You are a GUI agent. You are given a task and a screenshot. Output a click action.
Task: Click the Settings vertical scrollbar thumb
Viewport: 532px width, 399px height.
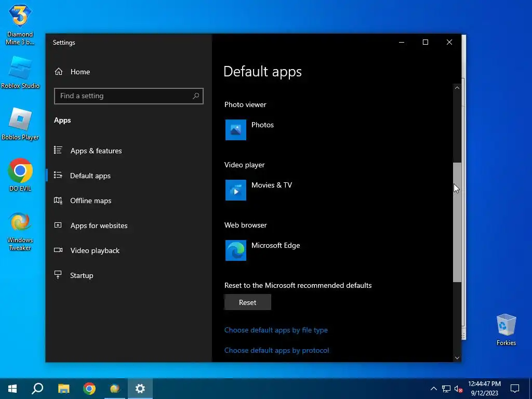[457, 222]
